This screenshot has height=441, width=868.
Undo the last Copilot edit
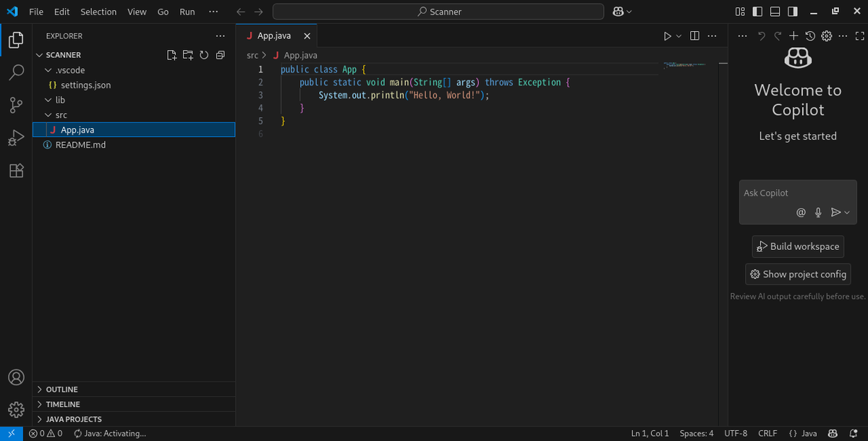pyautogui.click(x=761, y=35)
